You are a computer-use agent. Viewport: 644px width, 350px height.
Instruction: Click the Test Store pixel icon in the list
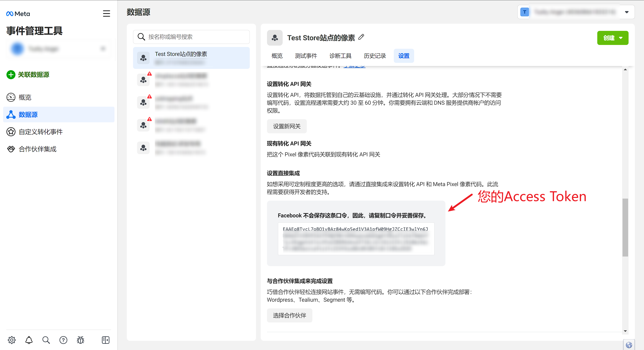(144, 58)
